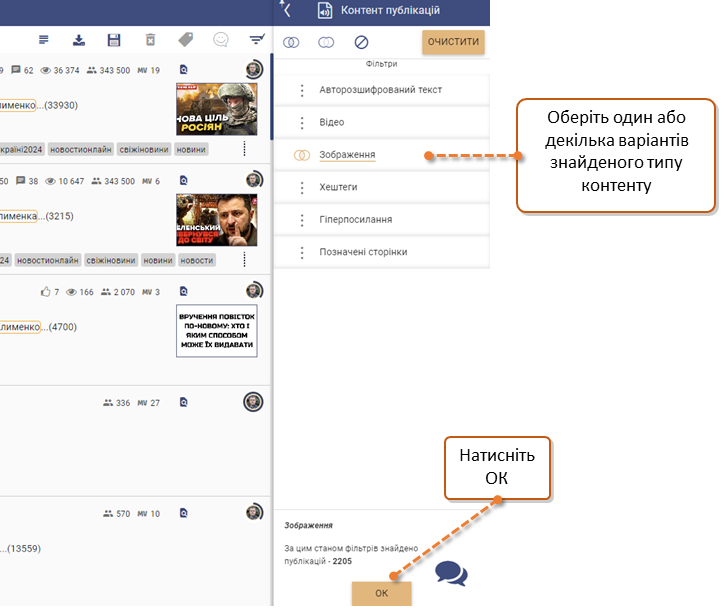Click author avatar in 336 followers row
Screen dimensions: 727x608
[x=253, y=402]
